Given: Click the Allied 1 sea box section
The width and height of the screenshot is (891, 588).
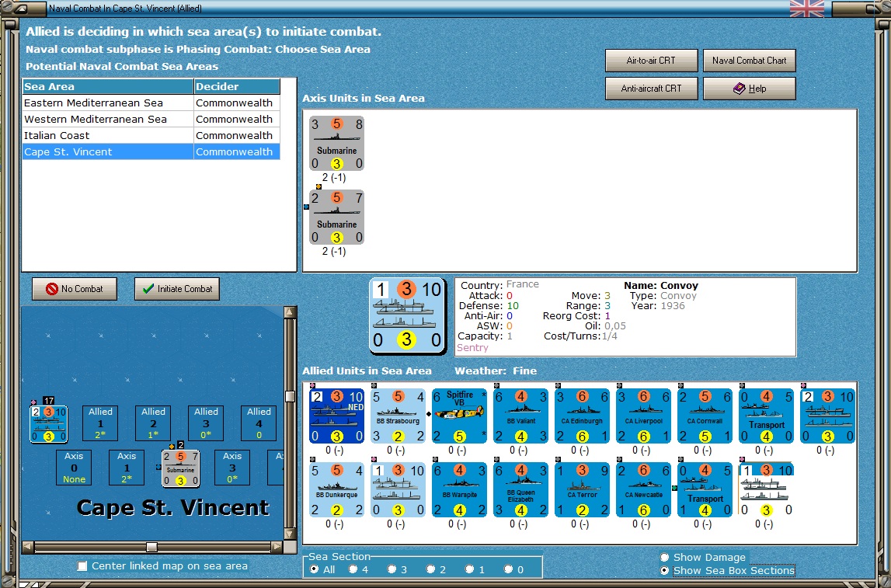Looking at the screenshot, I should coord(100,423).
